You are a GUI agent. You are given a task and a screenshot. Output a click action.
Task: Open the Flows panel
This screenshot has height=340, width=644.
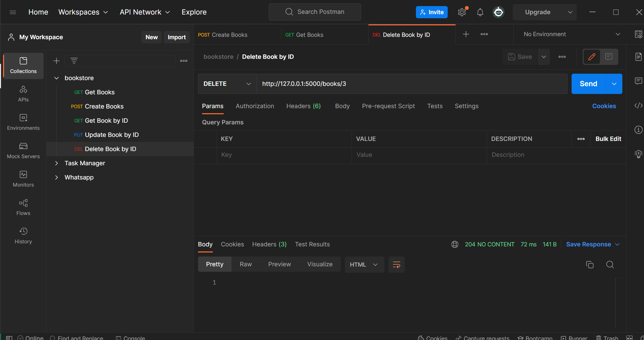23,207
